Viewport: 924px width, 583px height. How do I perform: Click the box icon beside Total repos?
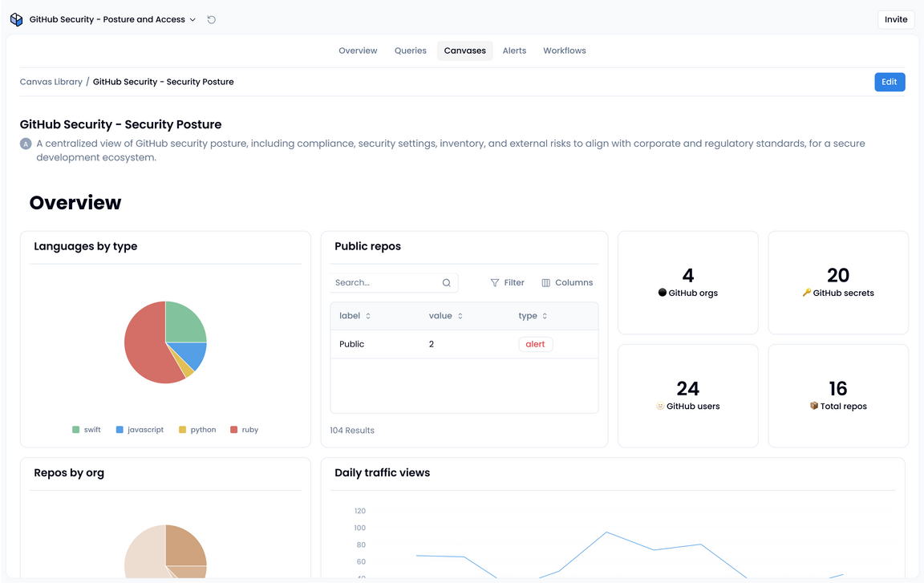click(x=814, y=406)
